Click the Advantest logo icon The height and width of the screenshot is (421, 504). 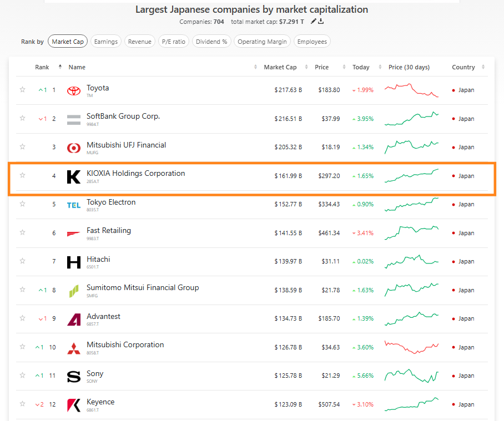(74, 319)
